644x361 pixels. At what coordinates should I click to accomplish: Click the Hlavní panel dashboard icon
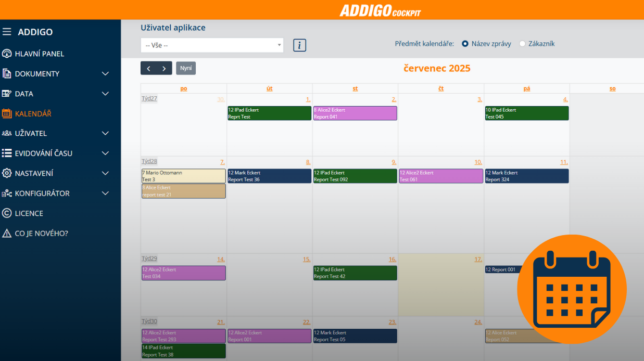point(7,54)
